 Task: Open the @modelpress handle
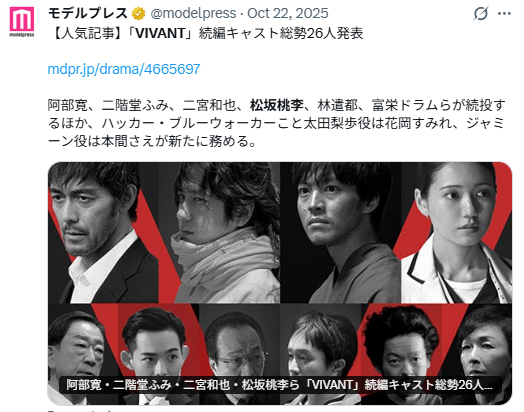(193, 14)
